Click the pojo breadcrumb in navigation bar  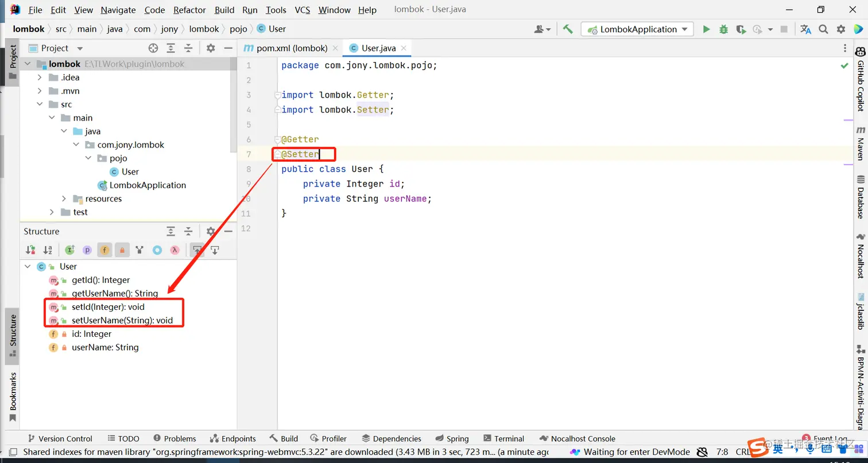238,29
